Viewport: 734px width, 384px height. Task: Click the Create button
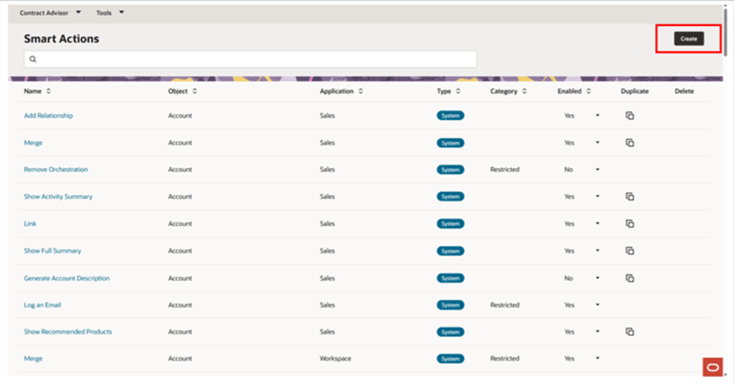coord(689,39)
